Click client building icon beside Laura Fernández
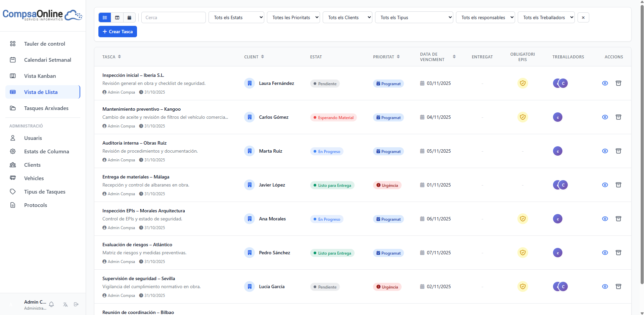Screen dimensions: 644x315 [249, 83]
